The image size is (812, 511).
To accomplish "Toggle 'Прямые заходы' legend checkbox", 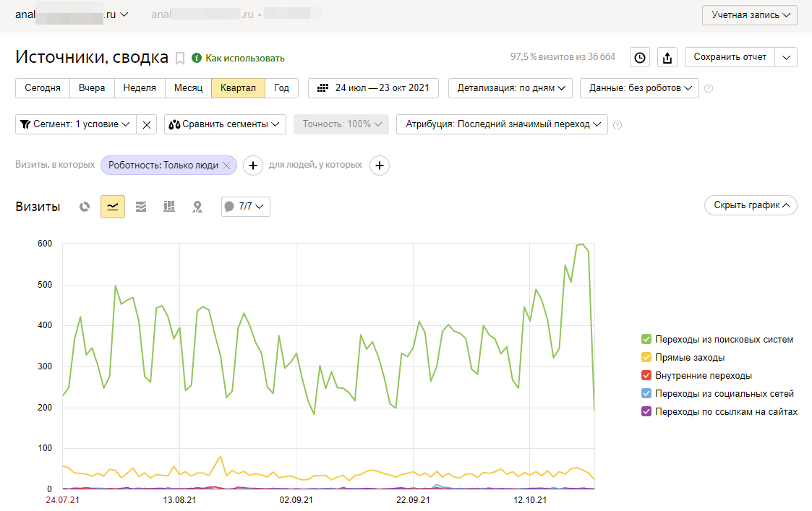I will (646, 357).
